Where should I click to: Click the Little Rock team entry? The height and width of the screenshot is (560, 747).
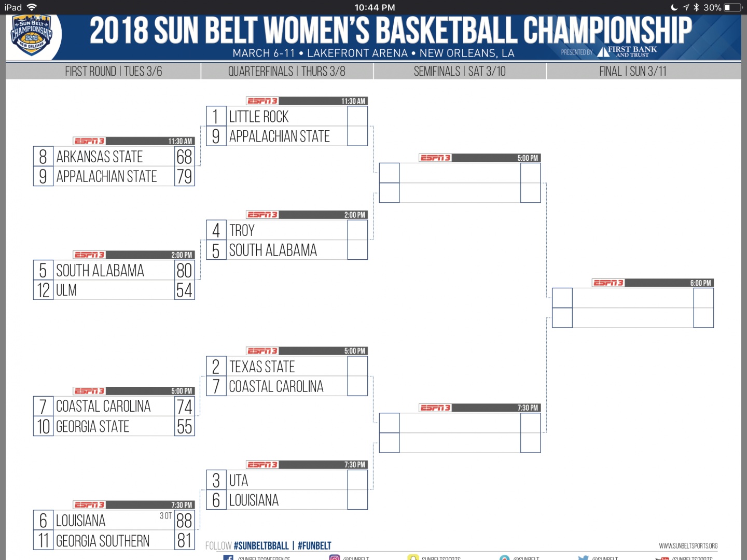(x=259, y=117)
